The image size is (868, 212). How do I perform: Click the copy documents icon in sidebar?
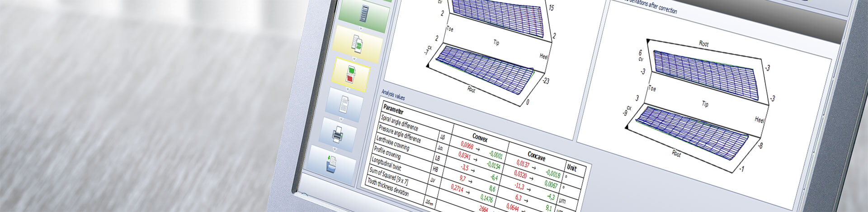click(x=357, y=44)
